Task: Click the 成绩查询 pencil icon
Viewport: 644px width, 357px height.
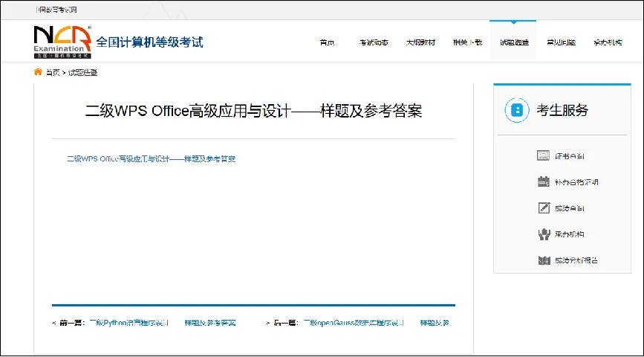Action: 544,208
